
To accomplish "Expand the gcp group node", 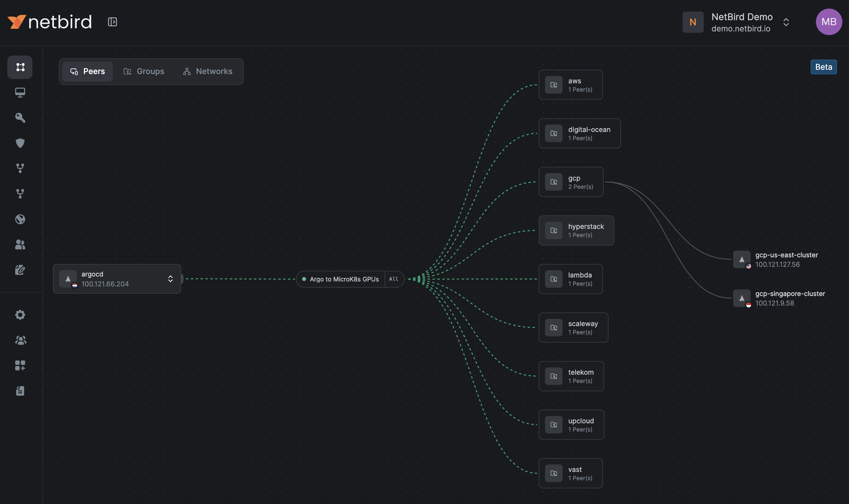I will click(571, 182).
